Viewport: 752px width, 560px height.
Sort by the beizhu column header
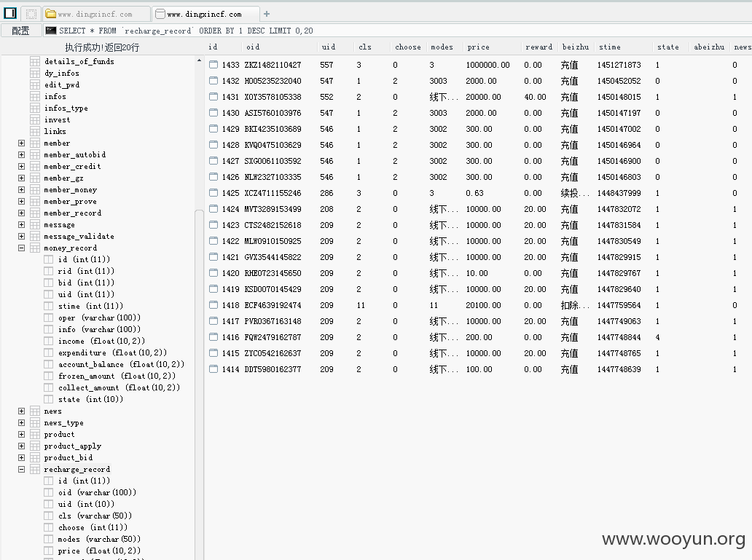point(576,47)
